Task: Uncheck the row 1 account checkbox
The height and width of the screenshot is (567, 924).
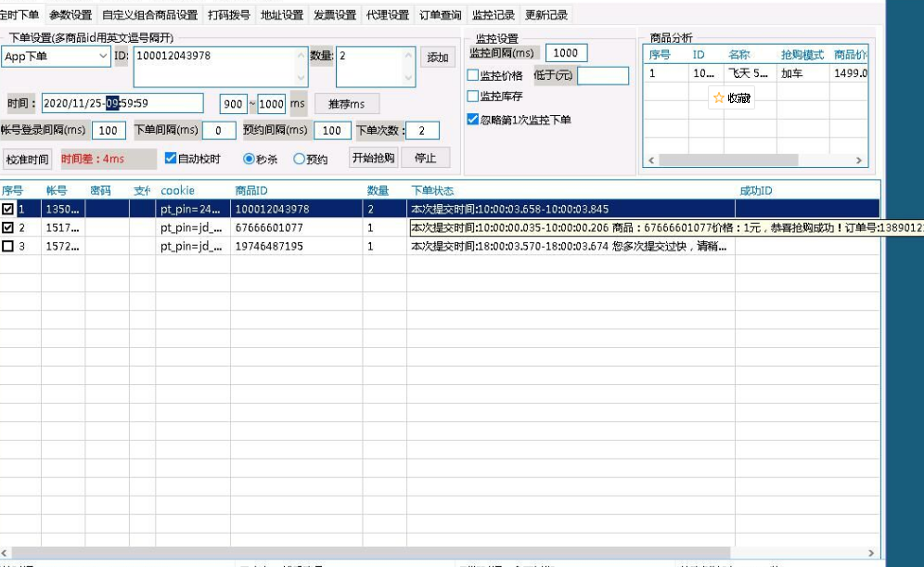Action: 7,209
